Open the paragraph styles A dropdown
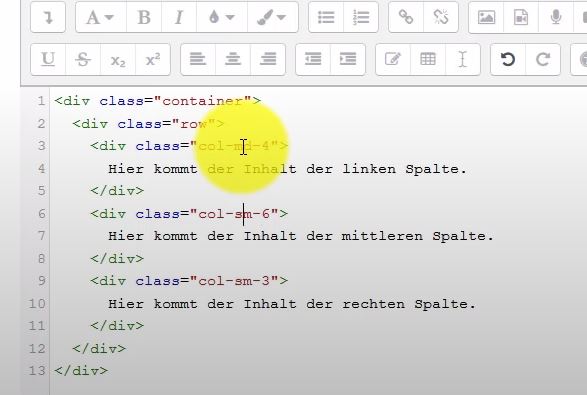587x395 pixels. (101, 17)
